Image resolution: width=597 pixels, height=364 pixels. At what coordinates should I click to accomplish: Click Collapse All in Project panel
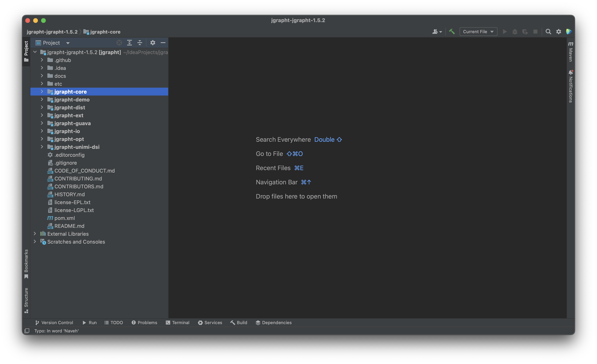[x=140, y=43]
